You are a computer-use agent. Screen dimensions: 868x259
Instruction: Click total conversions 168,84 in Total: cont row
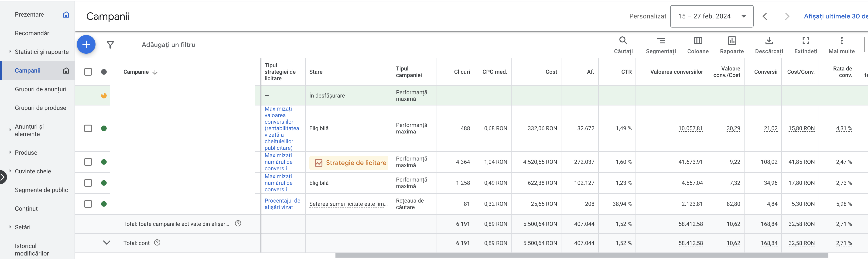click(x=769, y=243)
